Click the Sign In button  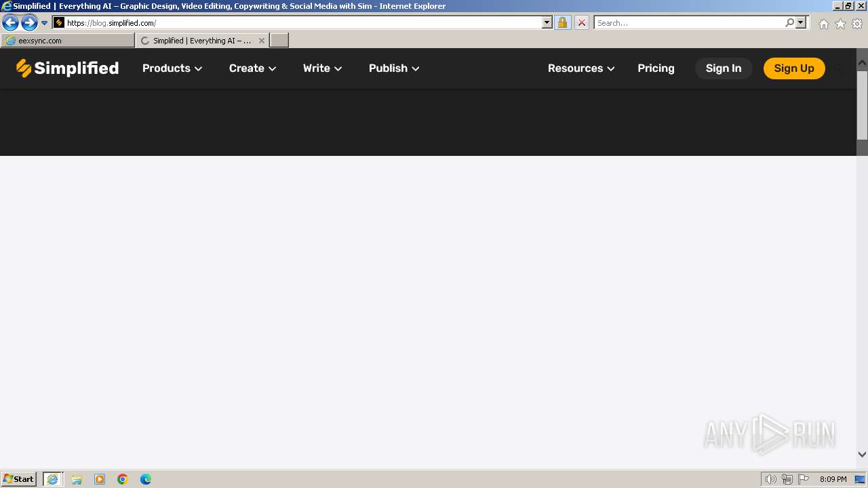[x=724, y=68]
